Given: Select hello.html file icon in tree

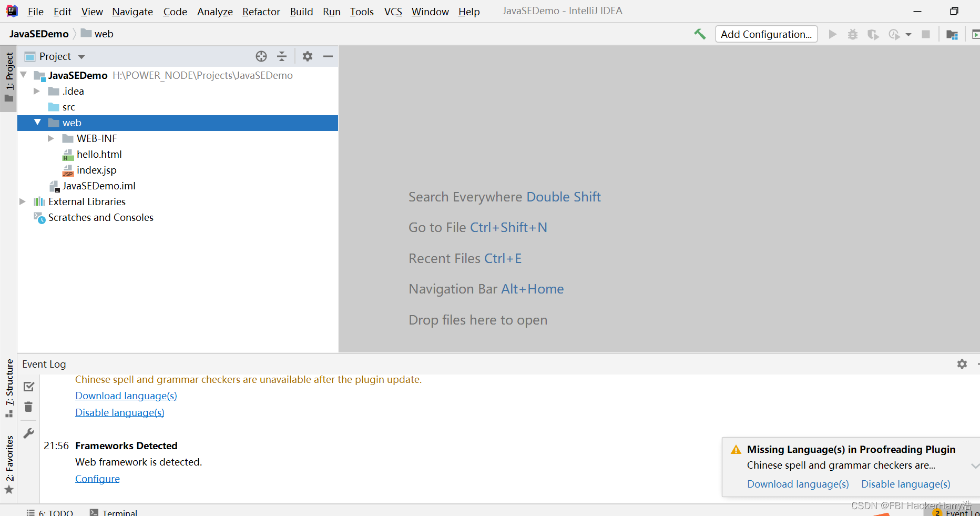Looking at the screenshot, I should [x=68, y=155].
